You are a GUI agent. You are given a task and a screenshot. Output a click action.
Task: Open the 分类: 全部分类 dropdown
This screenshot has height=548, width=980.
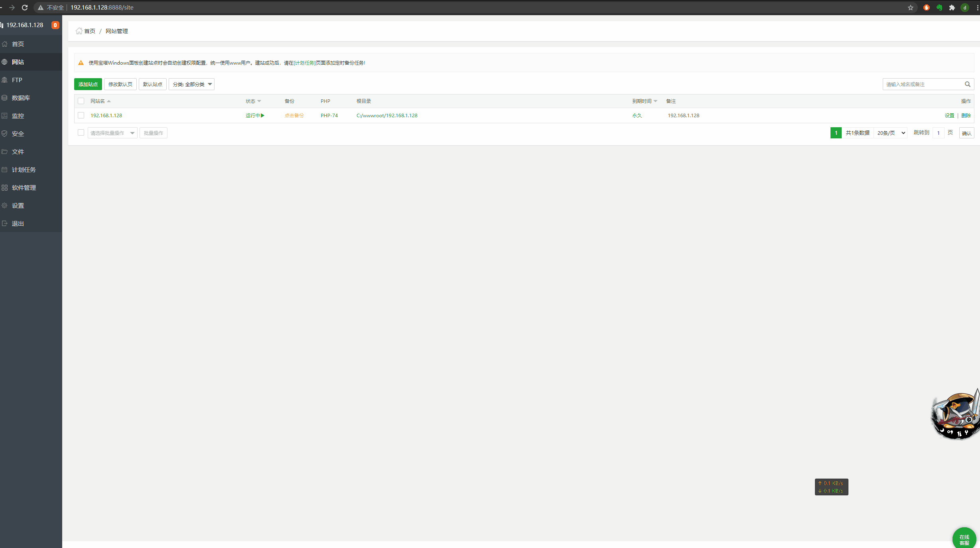coord(191,84)
